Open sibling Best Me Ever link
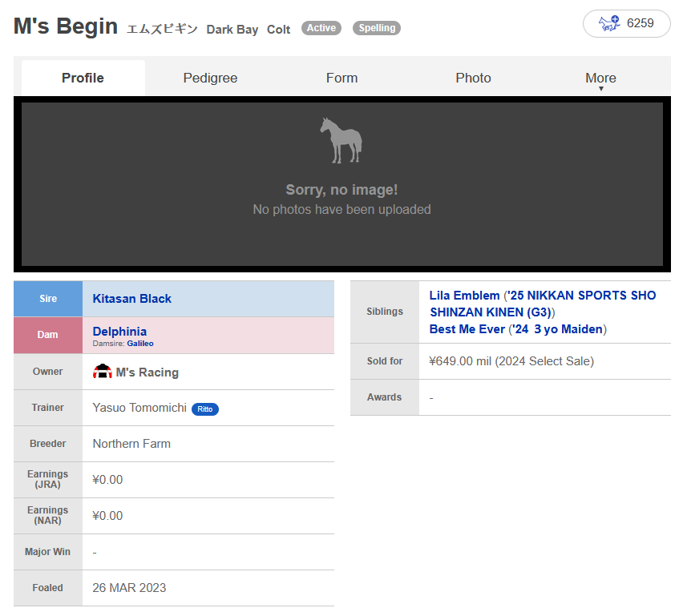Screen dimensions: 679x616 click(x=467, y=329)
